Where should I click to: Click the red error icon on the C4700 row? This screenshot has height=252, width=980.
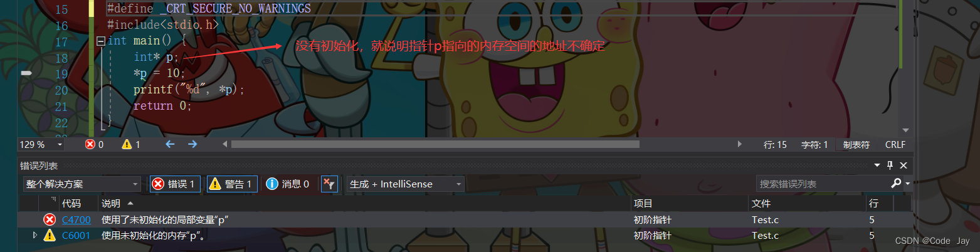pos(50,219)
